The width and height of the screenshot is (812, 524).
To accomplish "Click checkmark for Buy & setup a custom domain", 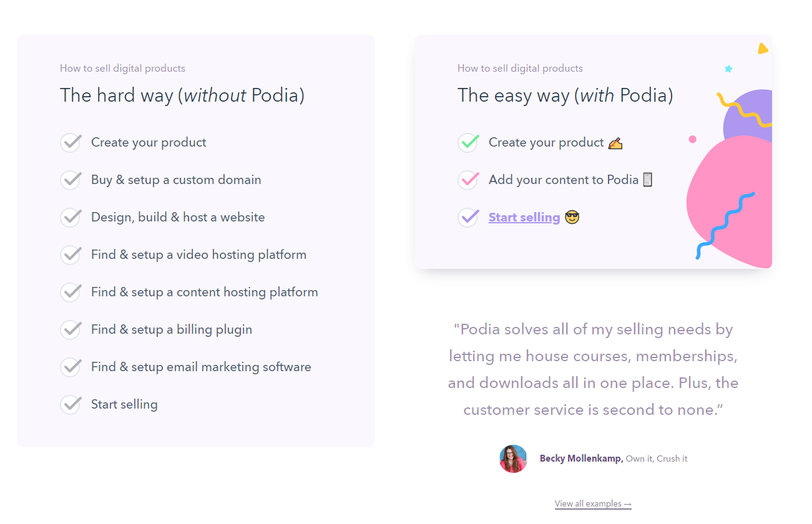I will click(71, 180).
